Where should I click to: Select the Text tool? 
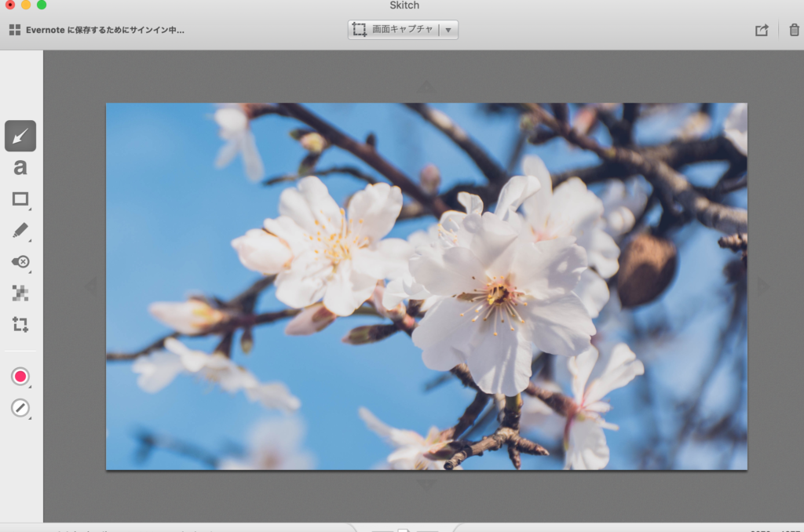20,167
